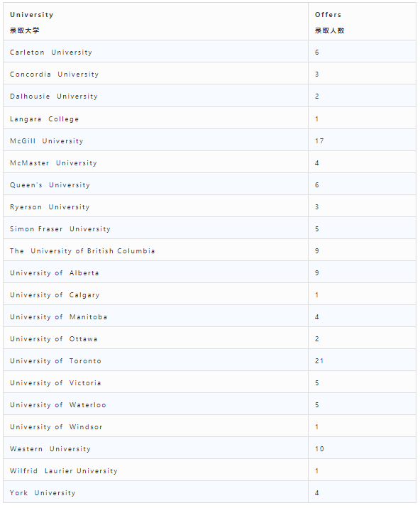Click University of Alberta cell

click(155, 272)
